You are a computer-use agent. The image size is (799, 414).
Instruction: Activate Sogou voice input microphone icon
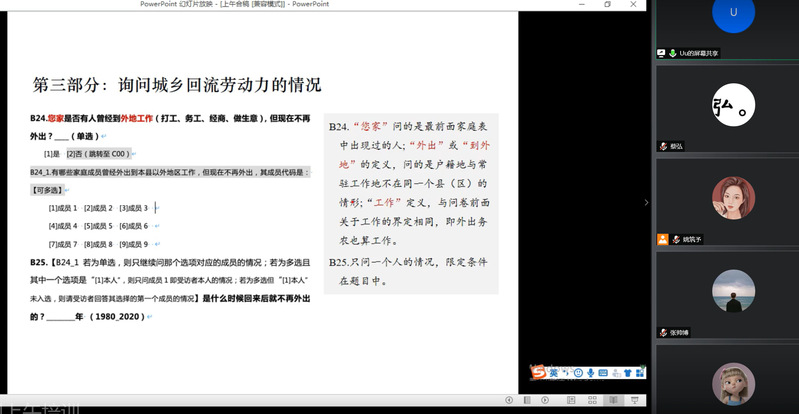point(592,373)
